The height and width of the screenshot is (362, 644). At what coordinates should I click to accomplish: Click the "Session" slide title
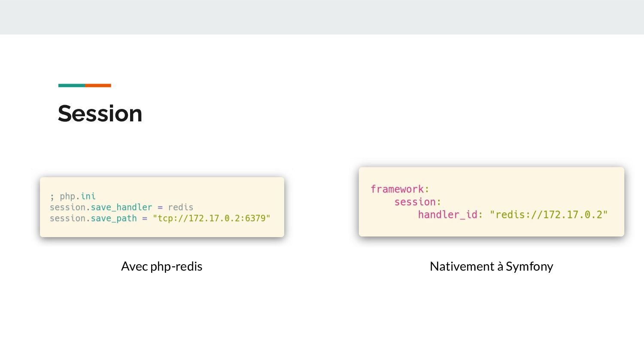point(100,114)
